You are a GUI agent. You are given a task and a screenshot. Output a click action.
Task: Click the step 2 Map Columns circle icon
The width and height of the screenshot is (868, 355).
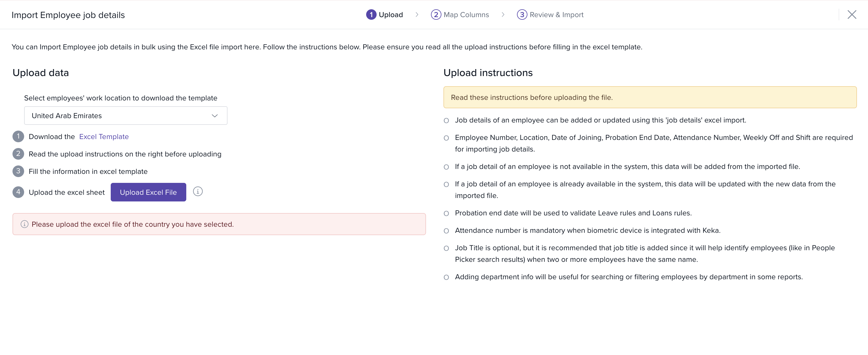[x=436, y=15]
